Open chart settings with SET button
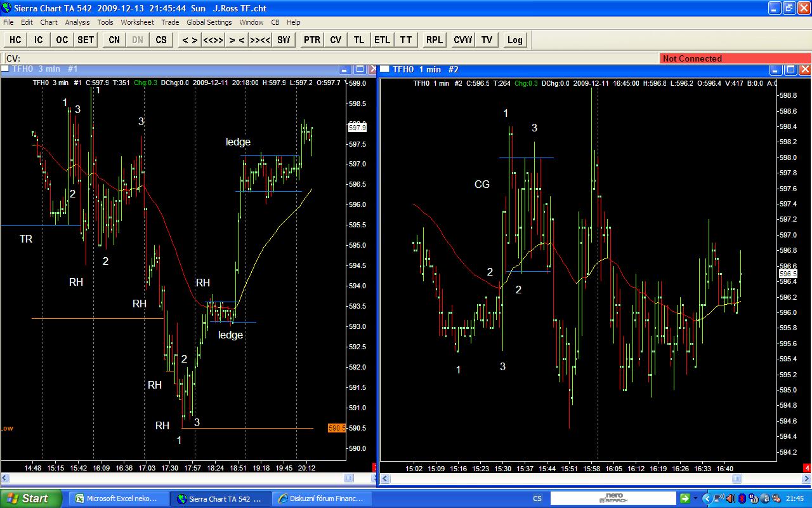Screen dimensions: 812x508 [x=86, y=40]
